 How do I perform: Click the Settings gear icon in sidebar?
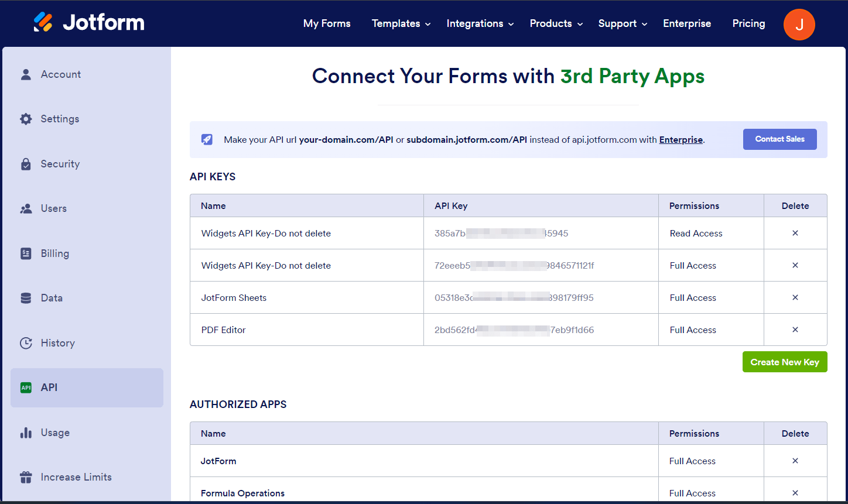coord(26,119)
